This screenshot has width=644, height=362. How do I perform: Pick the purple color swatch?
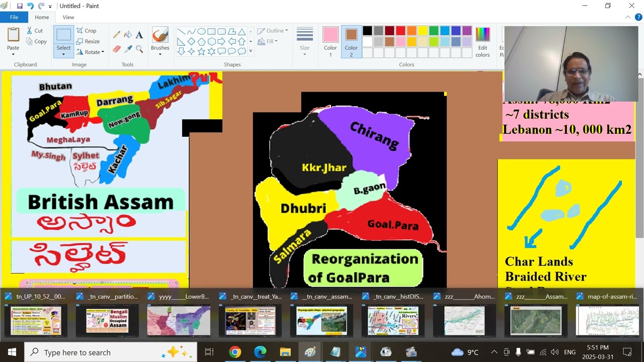click(467, 31)
